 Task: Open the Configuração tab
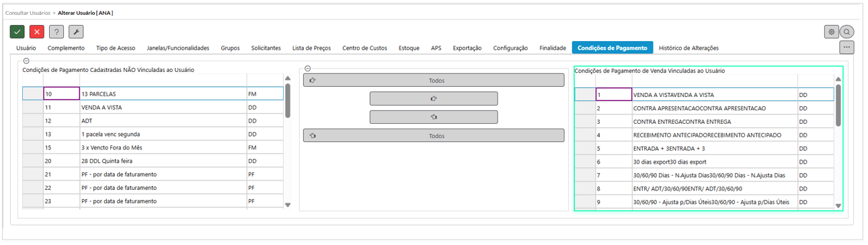(510, 48)
